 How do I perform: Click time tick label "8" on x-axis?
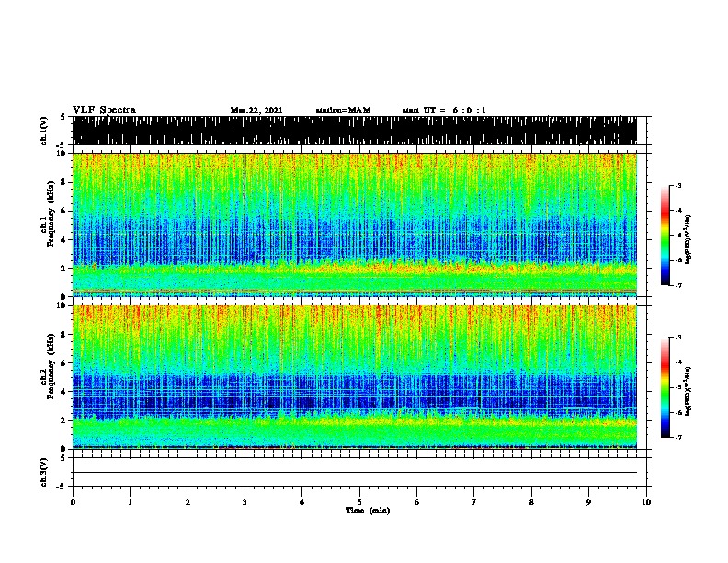coord(531,501)
